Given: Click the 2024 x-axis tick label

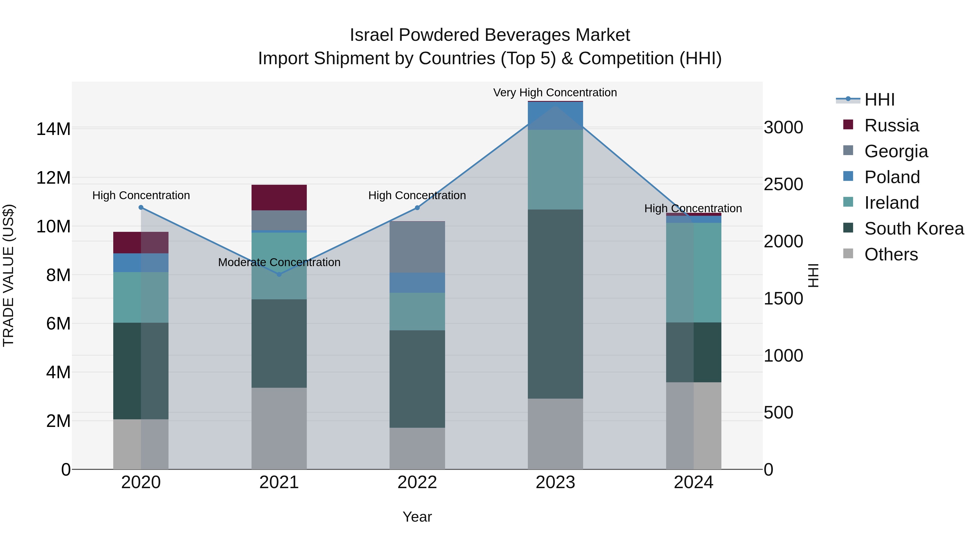Looking at the screenshot, I should pyautogui.click(x=693, y=482).
